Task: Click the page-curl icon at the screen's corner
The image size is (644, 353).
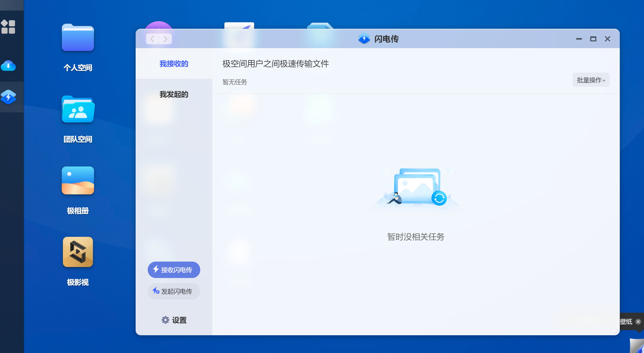Action: (x=637, y=346)
